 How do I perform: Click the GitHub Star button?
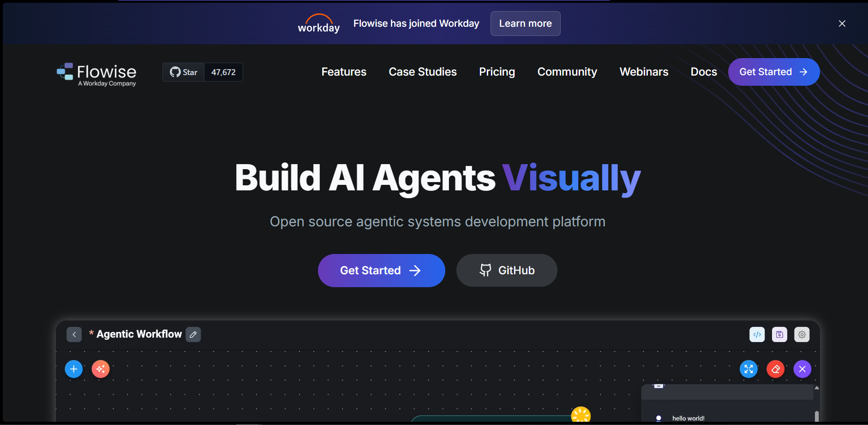point(184,72)
